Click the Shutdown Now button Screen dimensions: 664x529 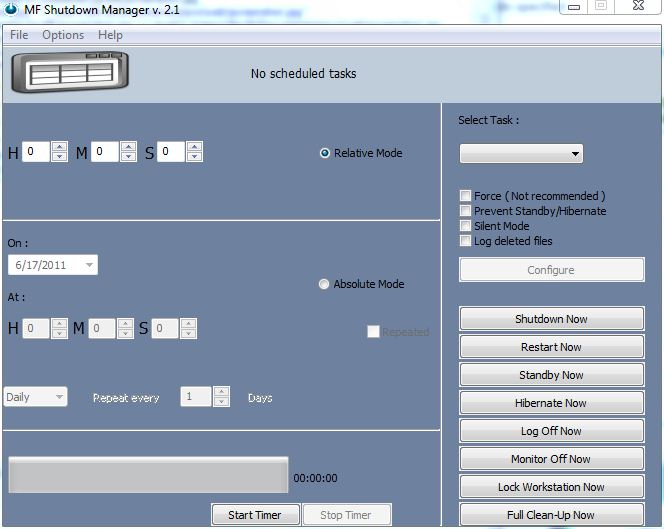(x=551, y=319)
